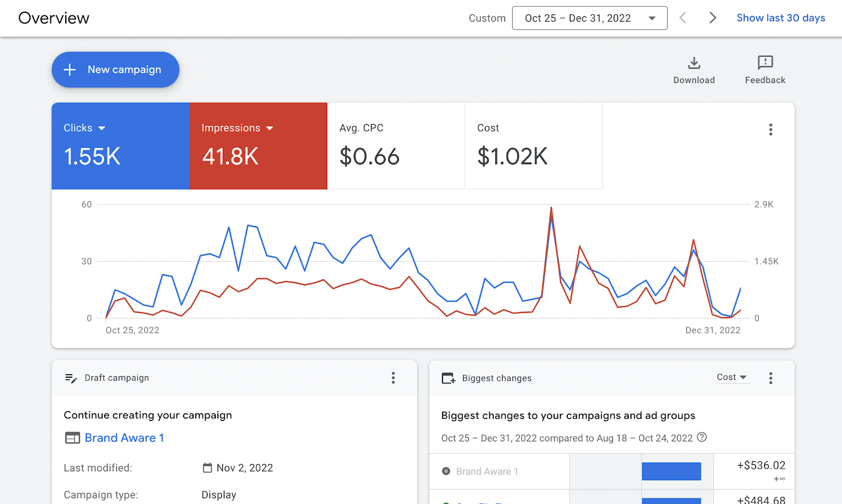Screen dimensions: 842x504
Task: Click the +$484.68 cost change value
Action: [x=761, y=499]
